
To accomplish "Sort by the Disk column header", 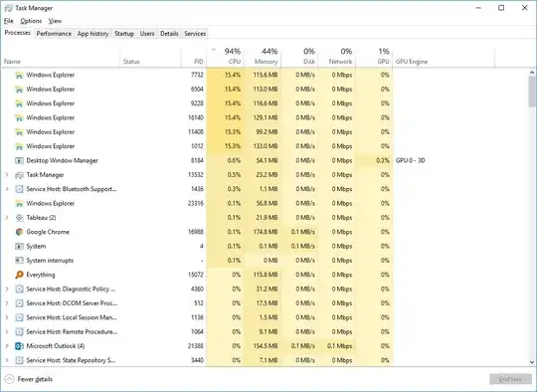I will click(x=299, y=57).
